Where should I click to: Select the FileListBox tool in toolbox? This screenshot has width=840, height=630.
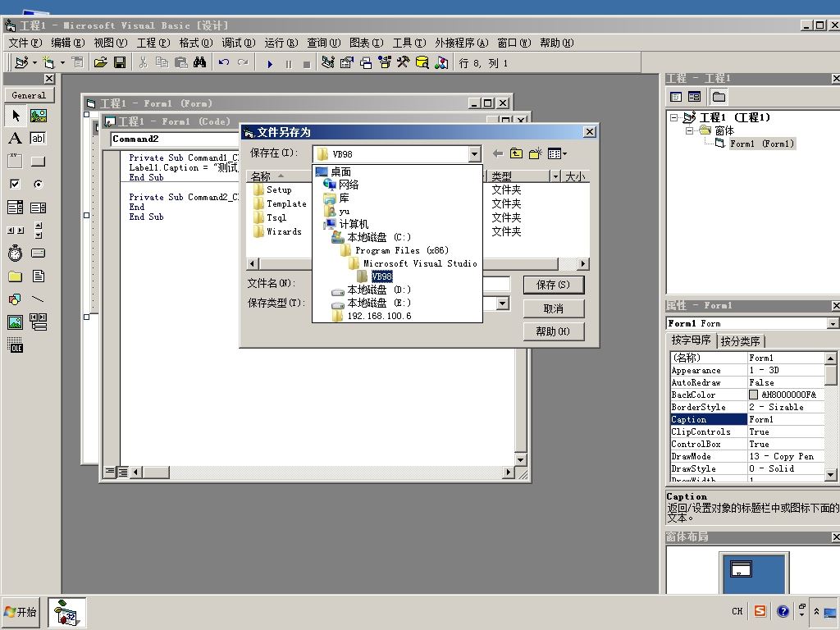(38, 276)
